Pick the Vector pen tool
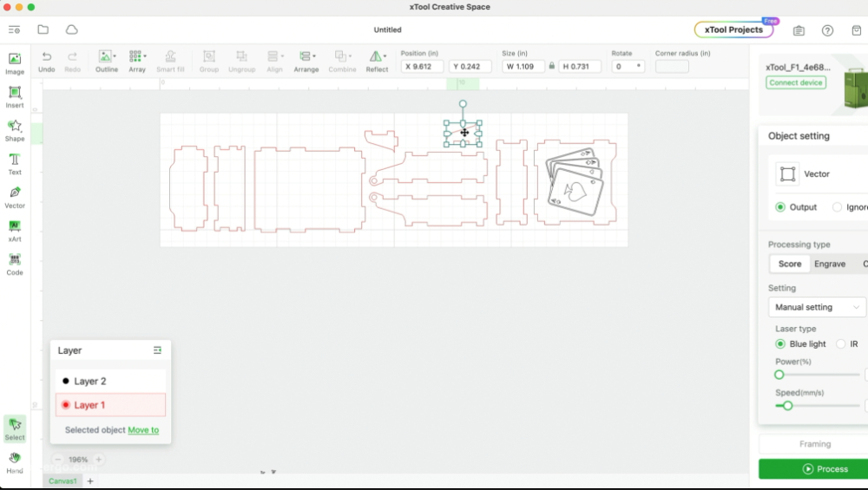 pyautogui.click(x=15, y=197)
